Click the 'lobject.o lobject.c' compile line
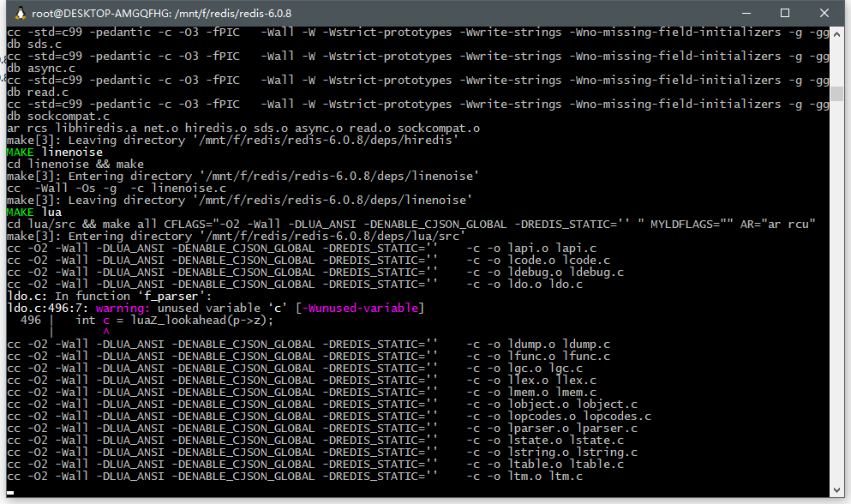Screen dimensions: 851x504 point(322,404)
